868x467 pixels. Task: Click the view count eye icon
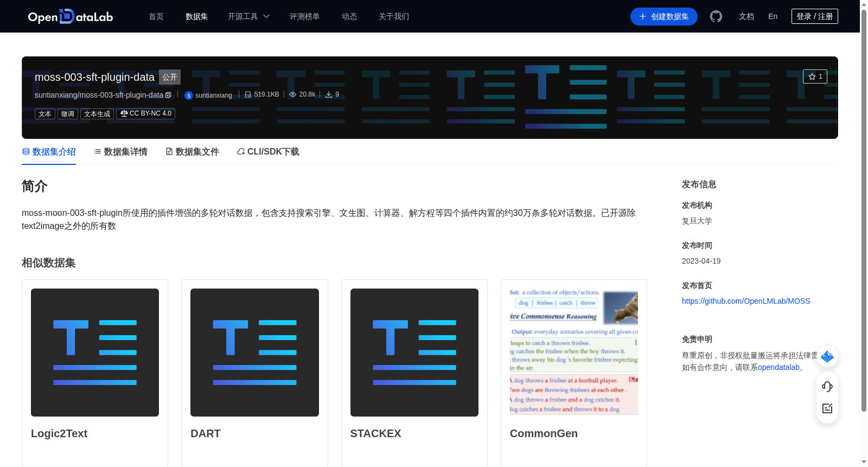click(x=293, y=94)
